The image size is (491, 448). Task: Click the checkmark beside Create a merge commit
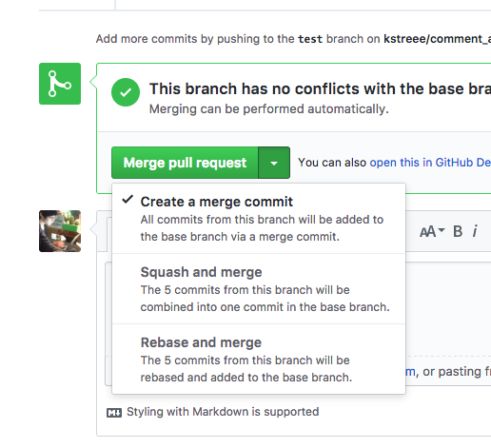pyautogui.click(x=128, y=200)
